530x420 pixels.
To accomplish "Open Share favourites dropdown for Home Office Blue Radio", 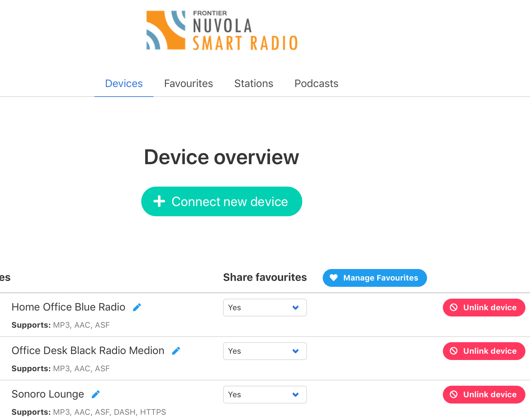I will pyautogui.click(x=265, y=308).
